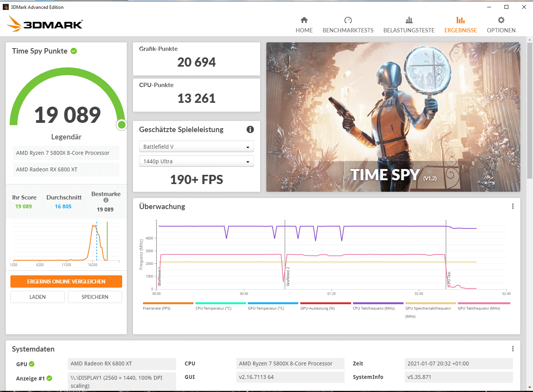Image resolution: width=533 pixels, height=392 pixels.
Task: Open the Battlefield V game dropdown
Action: [197, 147]
